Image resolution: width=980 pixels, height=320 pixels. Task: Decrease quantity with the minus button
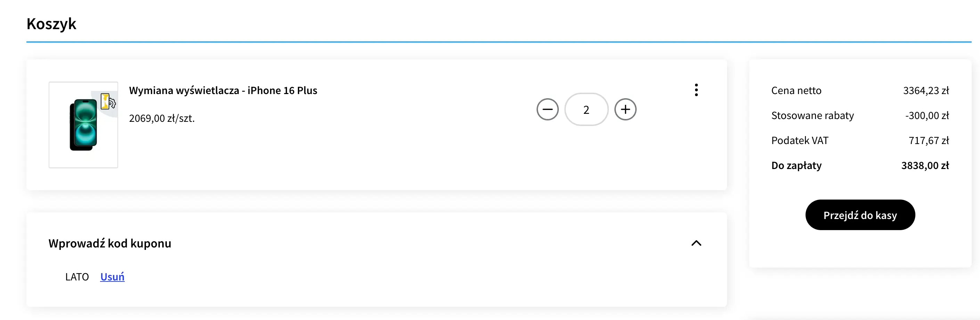547,109
